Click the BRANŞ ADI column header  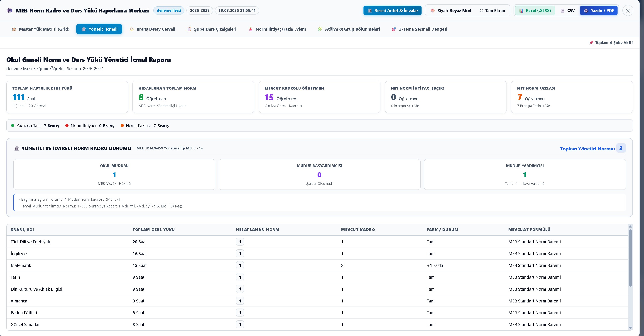point(22,230)
